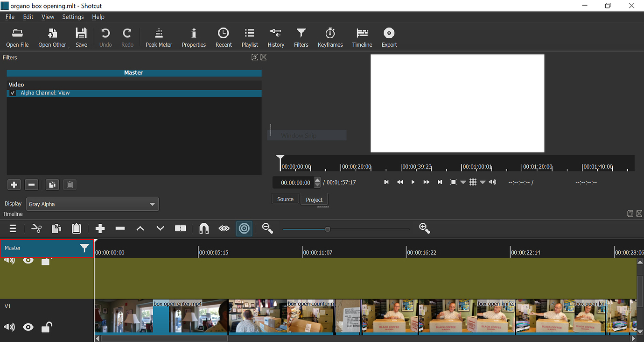Click the fast forward playback button

coord(426,182)
